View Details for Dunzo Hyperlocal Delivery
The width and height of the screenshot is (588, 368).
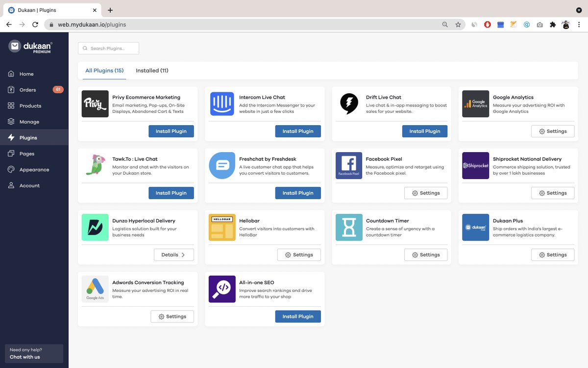(x=174, y=255)
